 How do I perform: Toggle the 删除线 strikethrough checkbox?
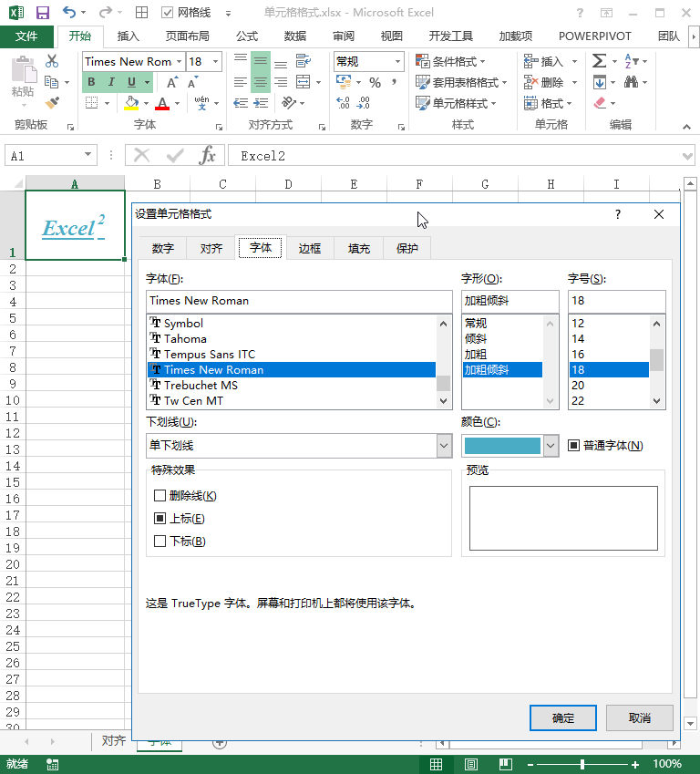(160, 496)
